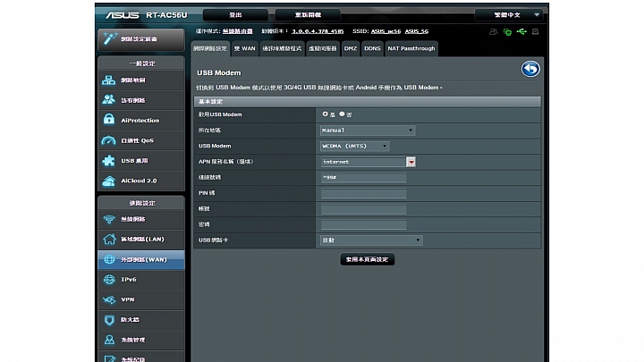Click the PIN code input field

363,193
